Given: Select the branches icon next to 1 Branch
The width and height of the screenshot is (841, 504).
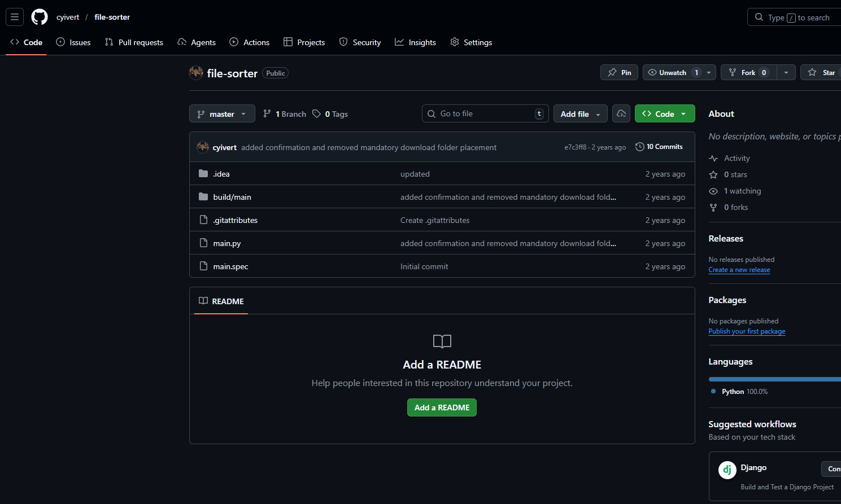Looking at the screenshot, I should 266,113.
